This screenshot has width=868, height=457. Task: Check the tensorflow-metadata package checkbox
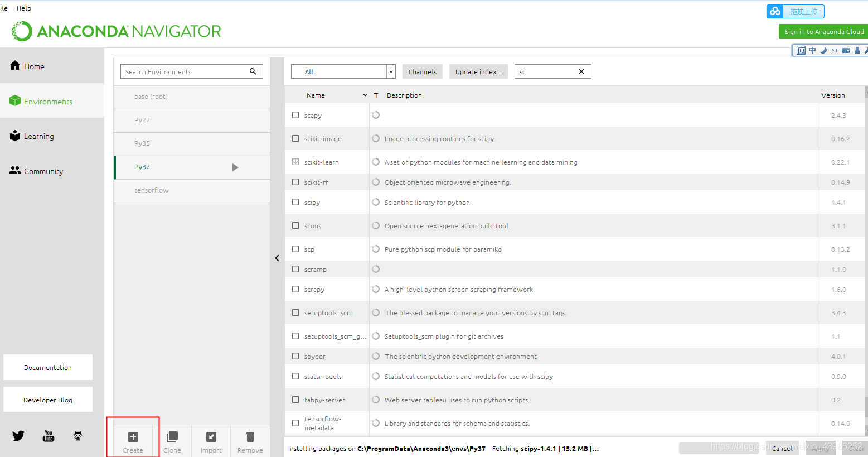[x=295, y=423]
